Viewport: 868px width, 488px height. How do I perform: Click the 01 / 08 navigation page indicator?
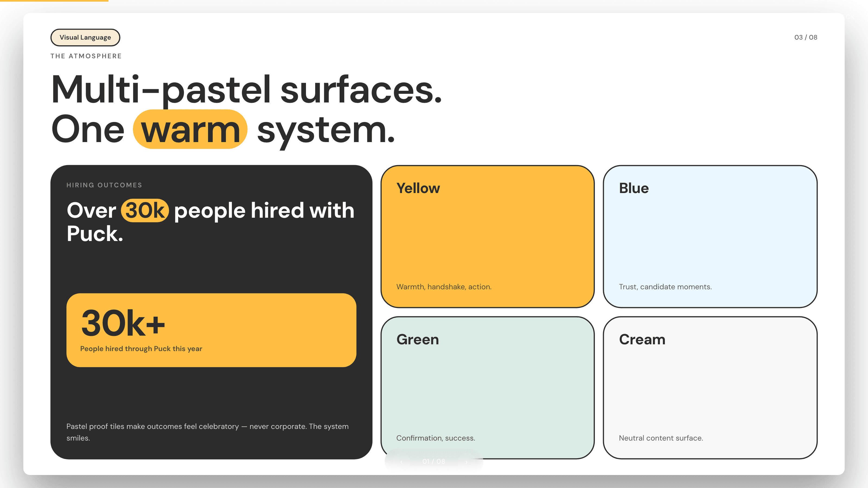434,461
